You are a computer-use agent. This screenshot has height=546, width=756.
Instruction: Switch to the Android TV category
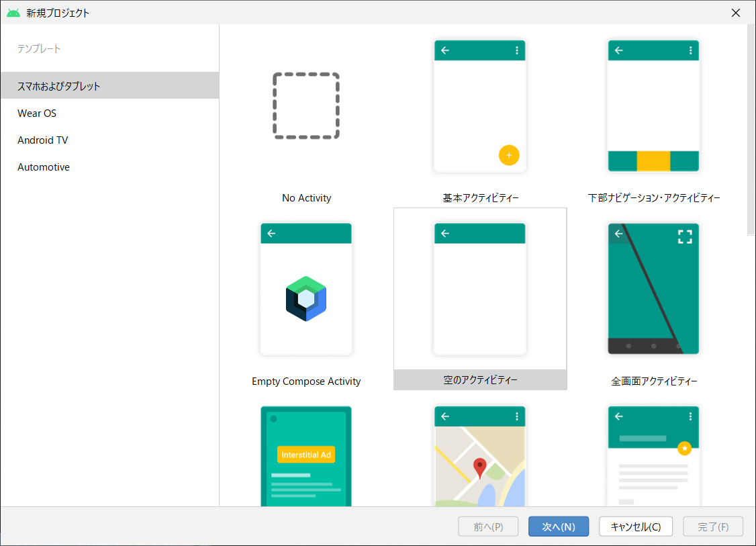point(110,140)
